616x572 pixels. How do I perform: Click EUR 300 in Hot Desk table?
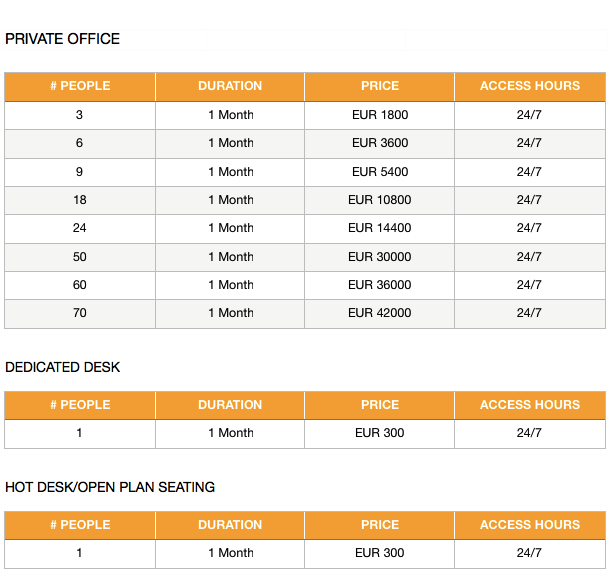pos(380,553)
